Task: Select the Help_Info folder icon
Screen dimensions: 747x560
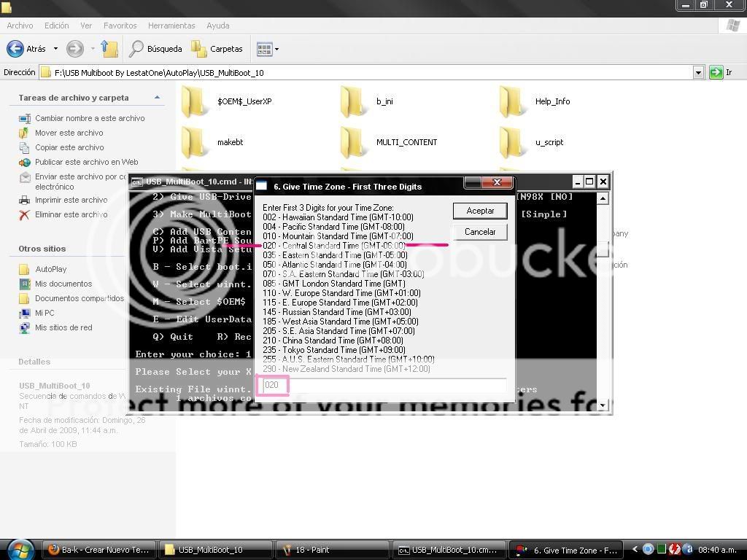Action: (x=512, y=101)
